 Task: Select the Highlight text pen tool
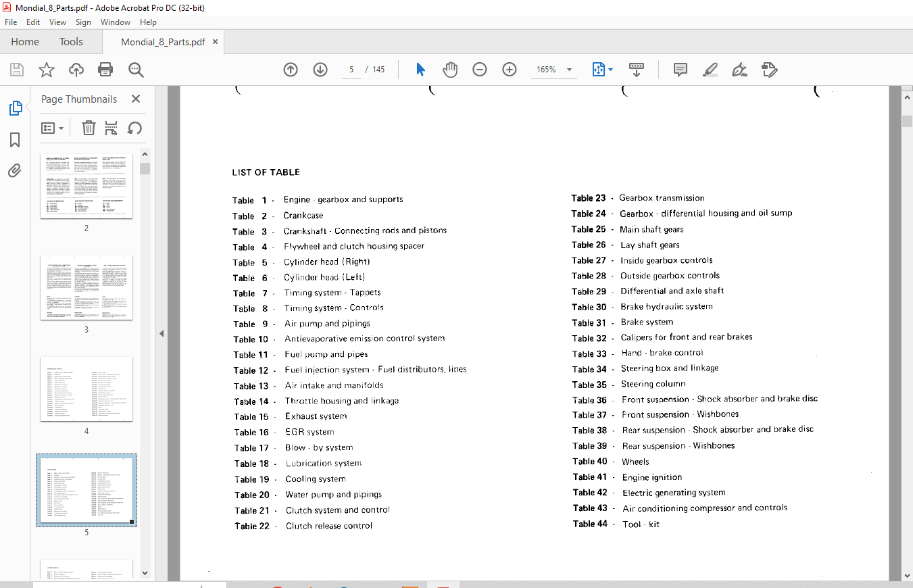(710, 70)
